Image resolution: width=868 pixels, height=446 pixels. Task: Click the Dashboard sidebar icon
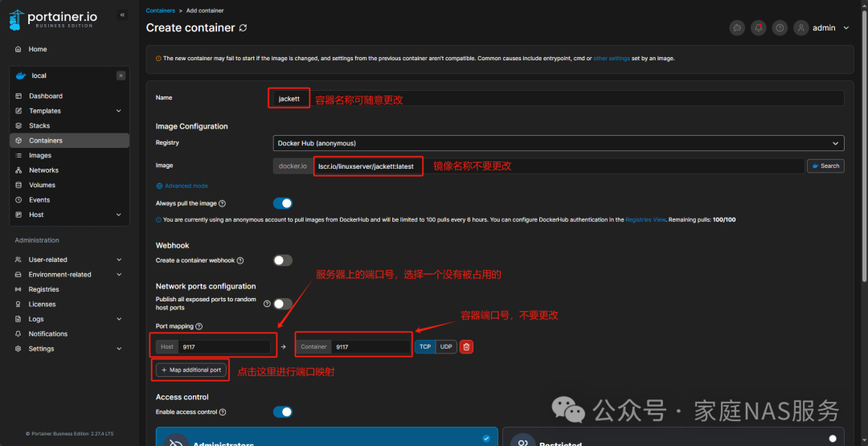pyautogui.click(x=18, y=96)
